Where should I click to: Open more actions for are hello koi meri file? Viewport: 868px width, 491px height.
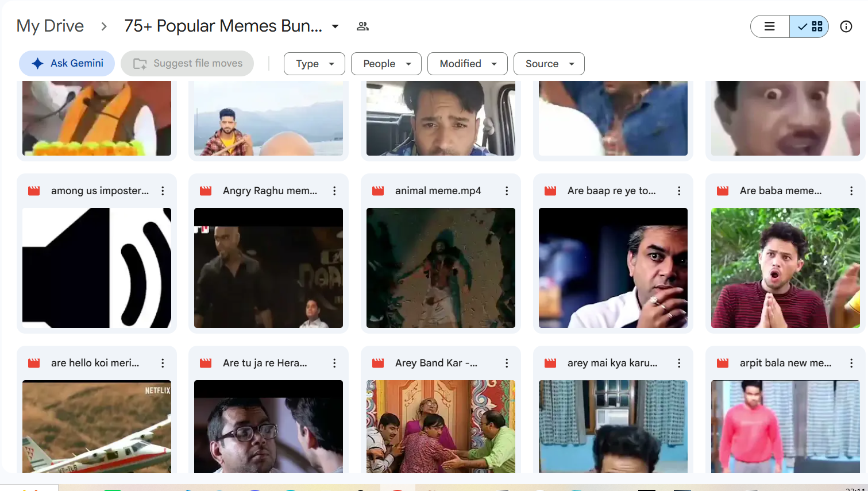163,363
